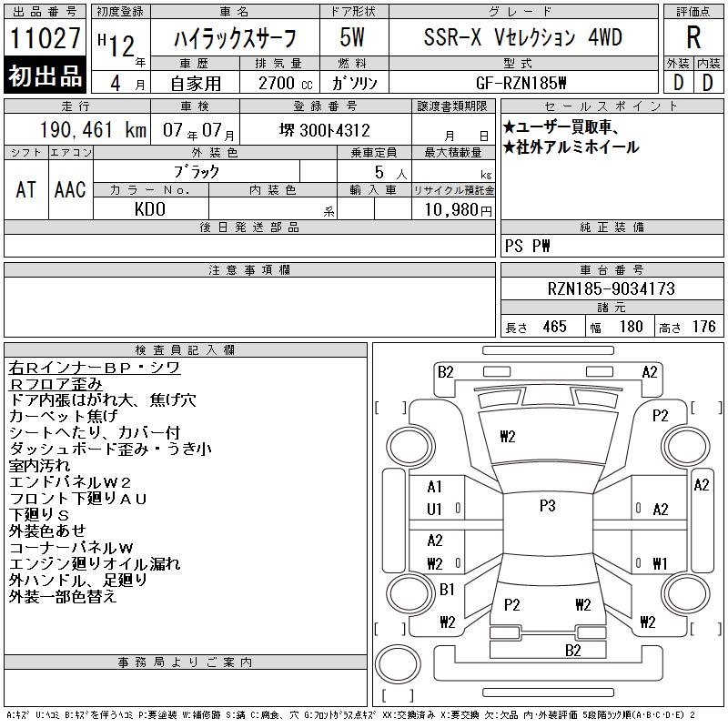Select the mileage 190,461 km
This screenshot has width=728, height=728.
pyautogui.click(x=93, y=129)
